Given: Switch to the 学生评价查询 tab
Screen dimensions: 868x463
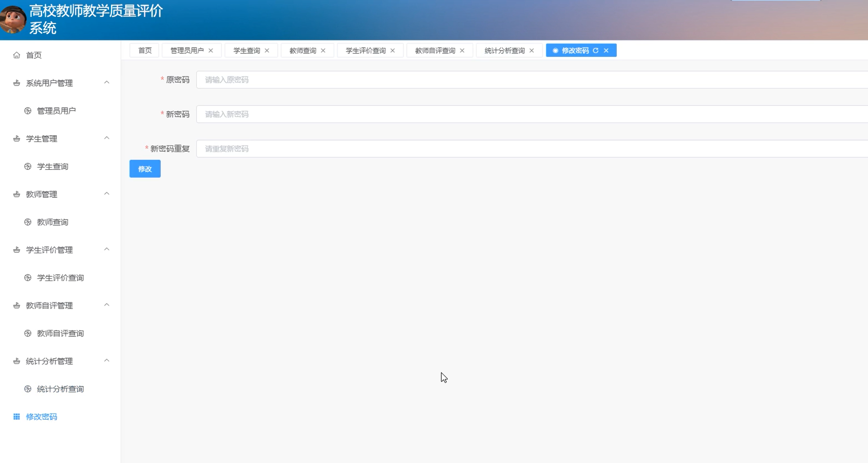Looking at the screenshot, I should coord(365,50).
